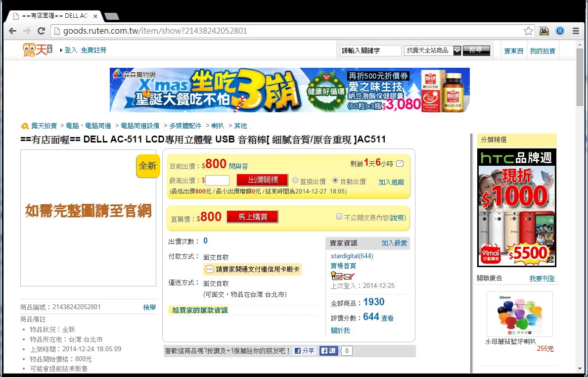This screenshot has width=588, height=377.
Task: Open the Chrome menu hamburger icon
Action: click(576, 31)
